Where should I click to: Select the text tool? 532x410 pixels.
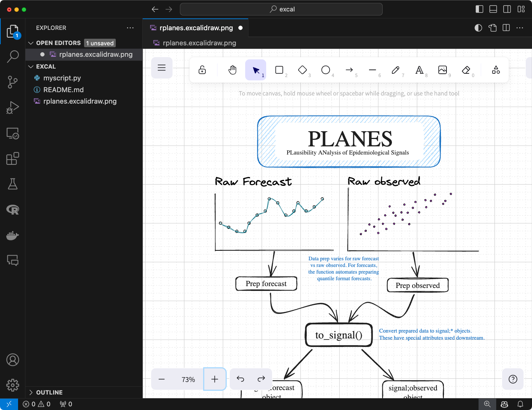420,70
